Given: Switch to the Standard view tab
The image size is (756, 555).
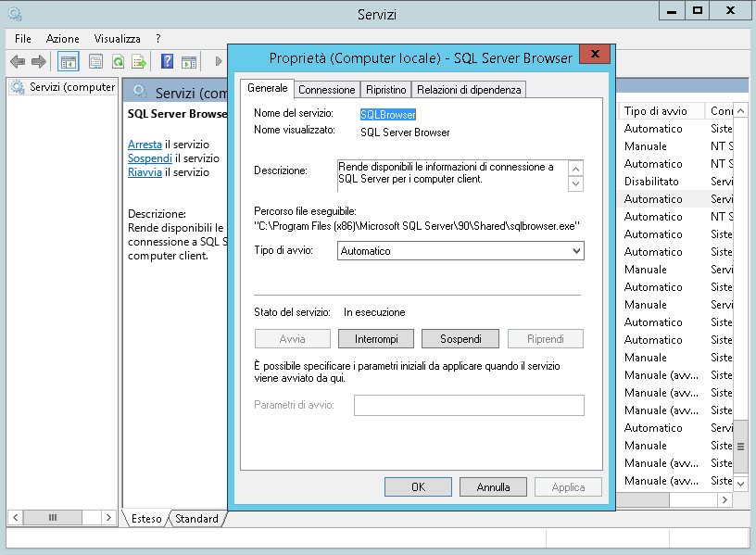Looking at the screenshot, I should coord(196,518).
